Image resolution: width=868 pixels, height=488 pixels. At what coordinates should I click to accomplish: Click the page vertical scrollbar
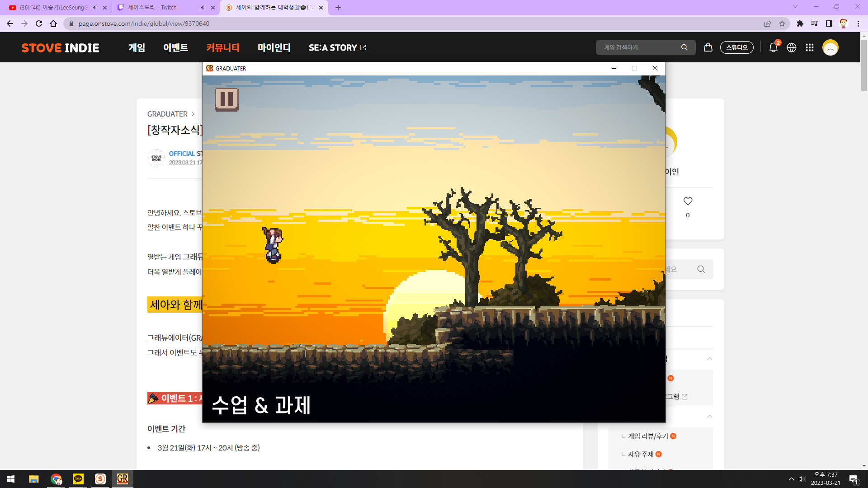pyautogui.click(x=864, y=65)
